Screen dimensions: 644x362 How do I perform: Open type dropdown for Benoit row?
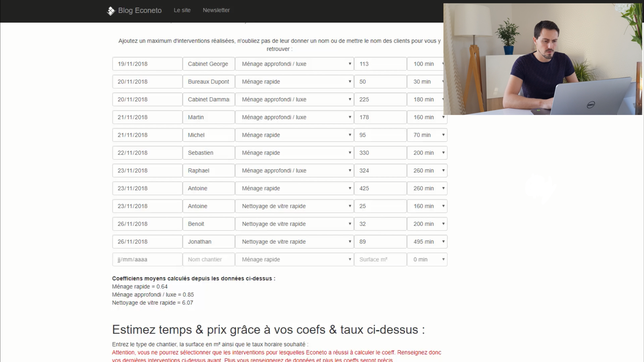tap(294, 224)
